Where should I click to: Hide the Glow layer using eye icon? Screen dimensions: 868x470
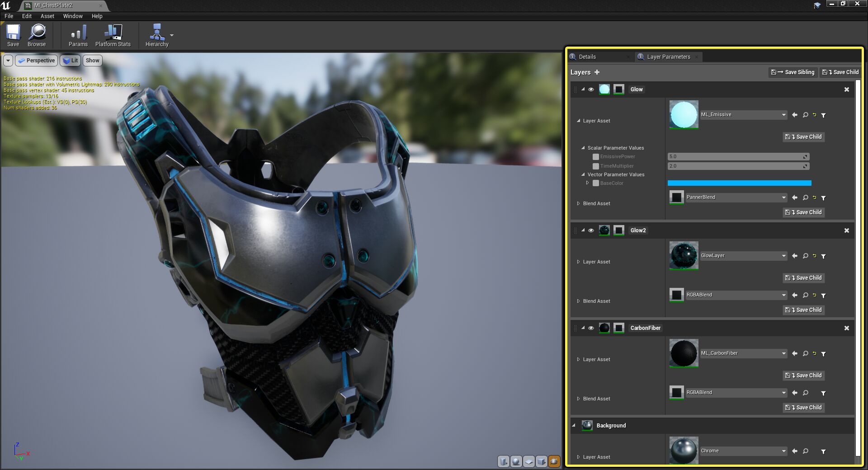click(x=591, y=89)
